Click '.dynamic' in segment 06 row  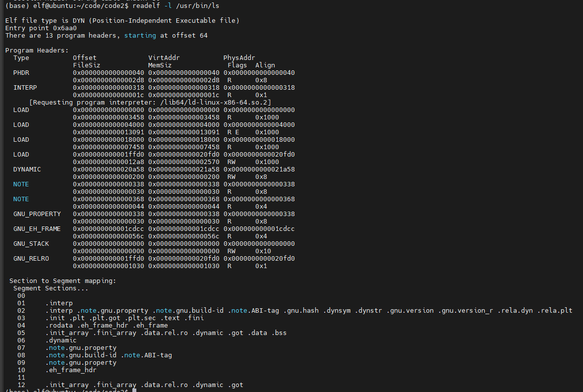pos(61,340)
